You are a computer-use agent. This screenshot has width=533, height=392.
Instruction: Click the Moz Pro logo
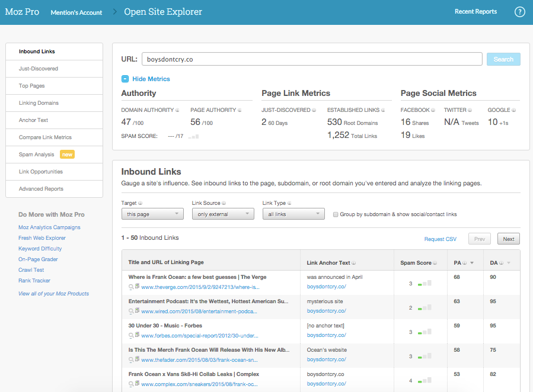(22, 12)
